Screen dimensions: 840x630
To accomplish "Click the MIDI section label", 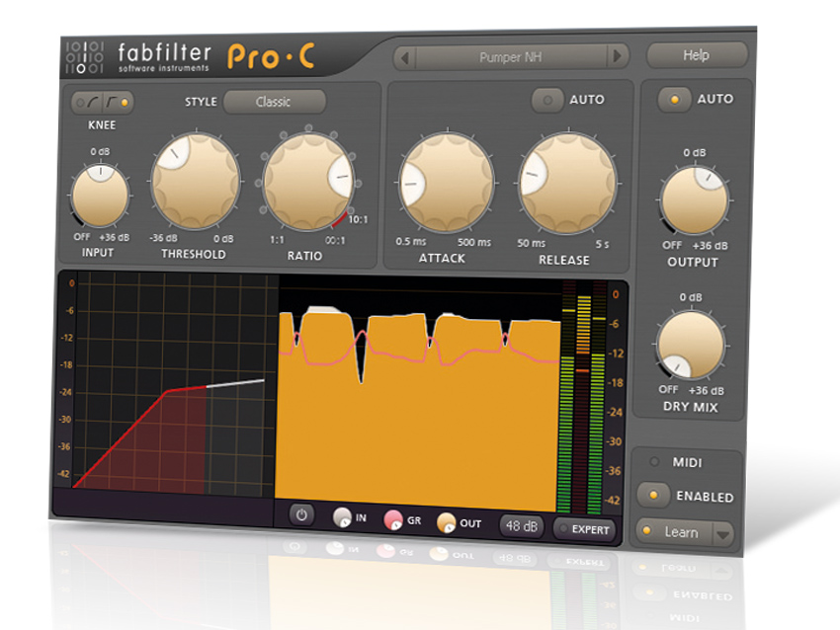I will [x=687, y=462].
